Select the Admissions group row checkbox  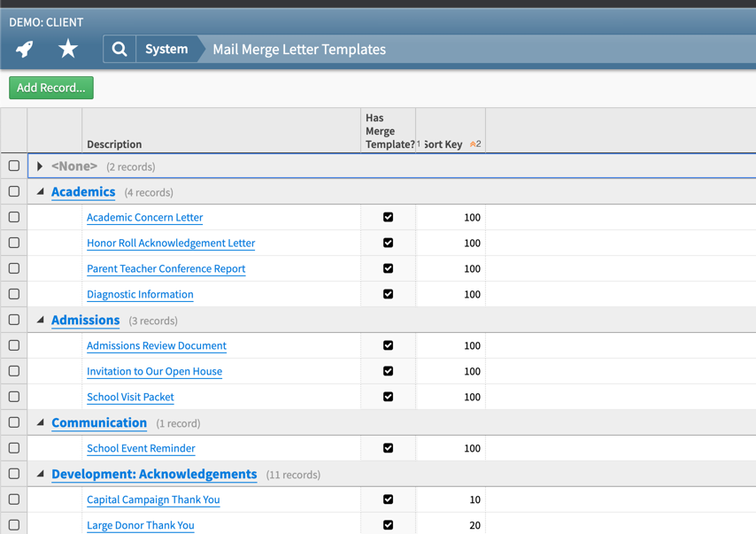coord(14,320)
